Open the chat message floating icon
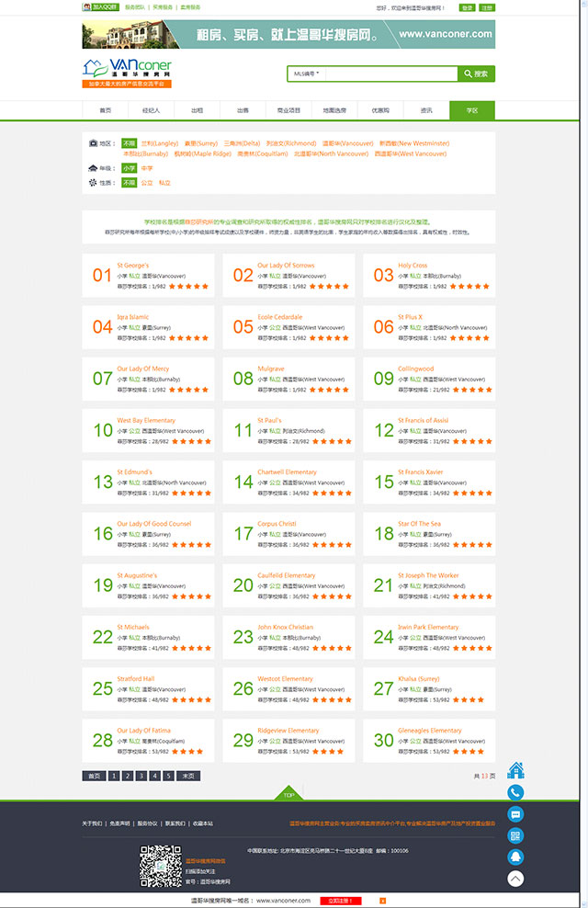 [515, 814]
